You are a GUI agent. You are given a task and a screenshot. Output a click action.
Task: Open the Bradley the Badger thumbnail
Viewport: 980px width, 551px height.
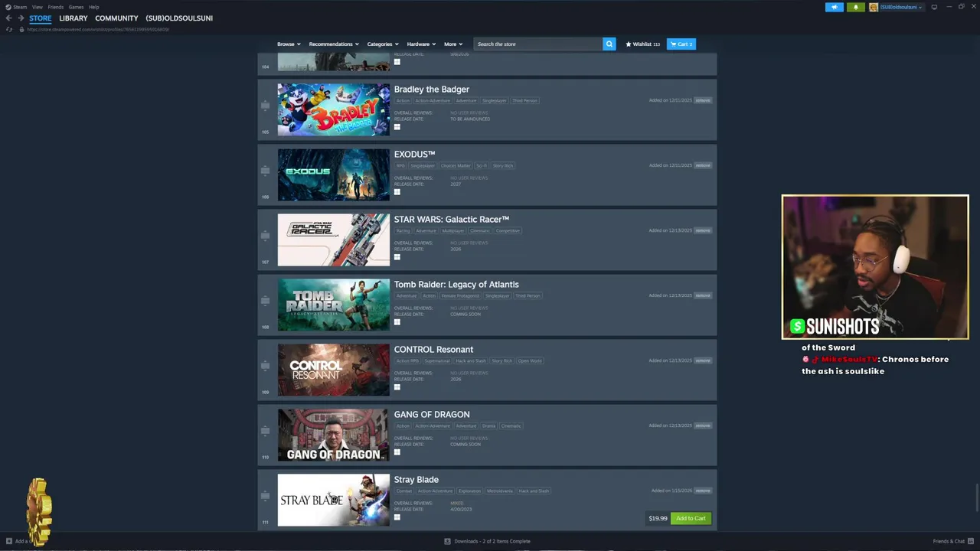pos(333,109)
